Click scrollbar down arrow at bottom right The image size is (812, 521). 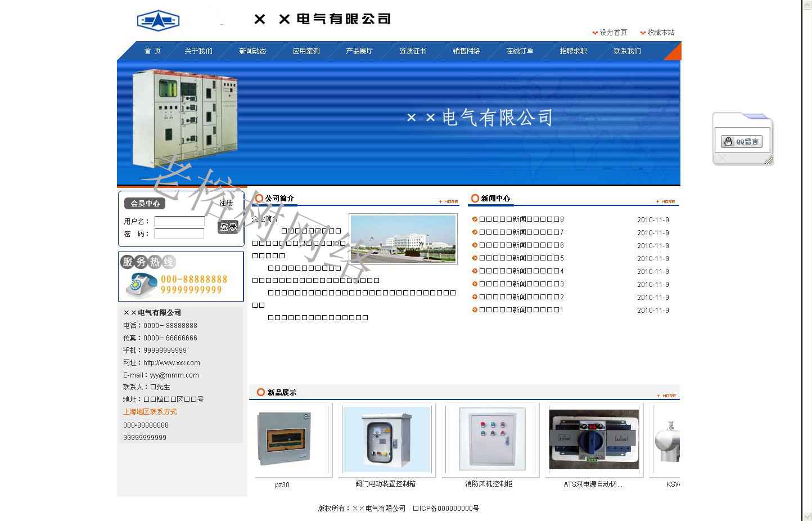pos(807,516)
